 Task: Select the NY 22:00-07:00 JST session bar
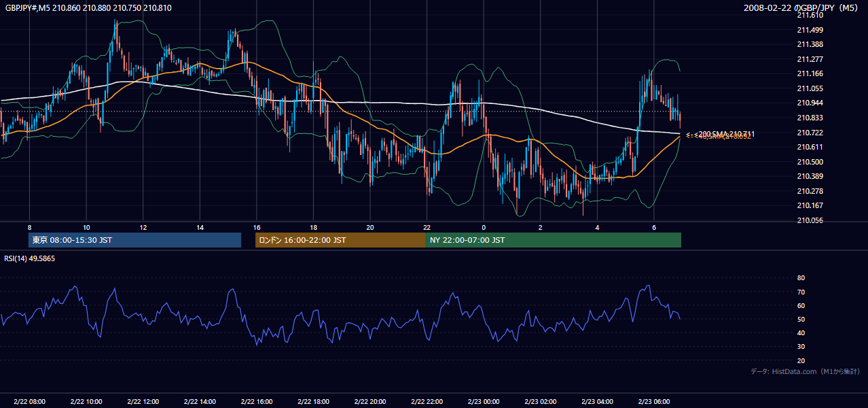point(554,240)
